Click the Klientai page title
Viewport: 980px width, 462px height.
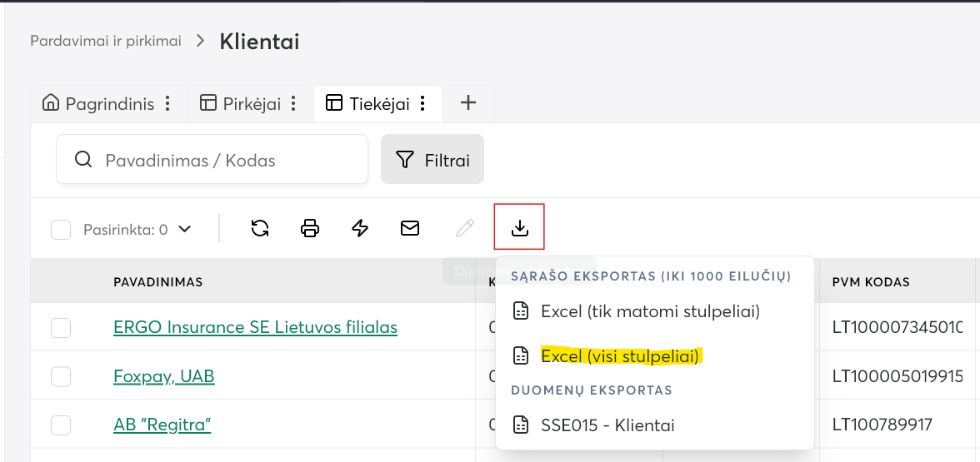259,42
